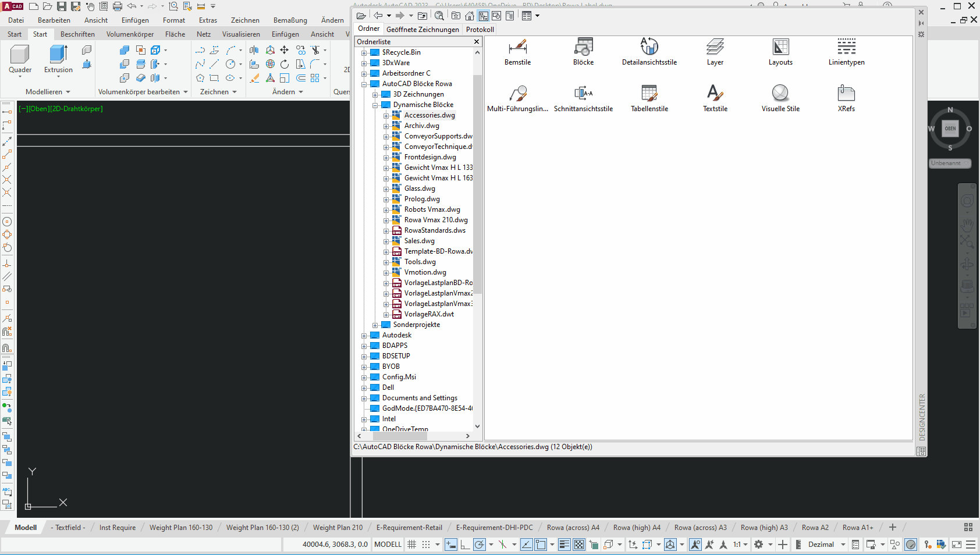Select Rowa Vmax 210.dwg in tree
980x555 pixels.
pos(436,220)
